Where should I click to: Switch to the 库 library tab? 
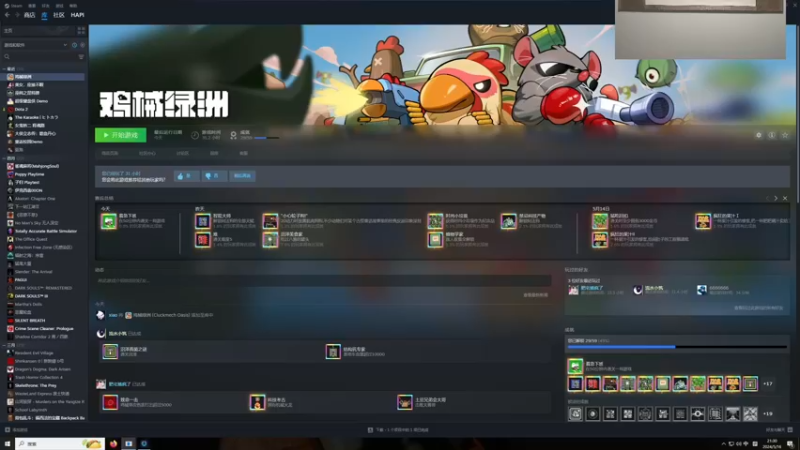tap(44, 15)
